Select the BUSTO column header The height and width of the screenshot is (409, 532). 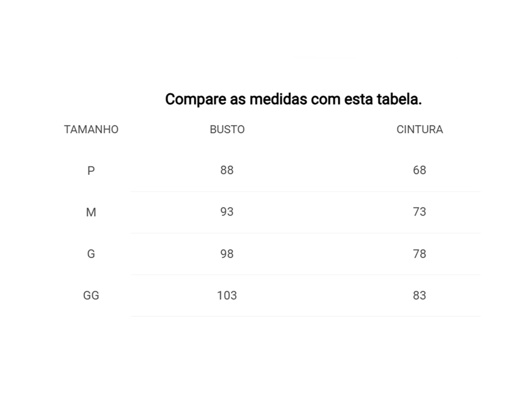[227, 130]
